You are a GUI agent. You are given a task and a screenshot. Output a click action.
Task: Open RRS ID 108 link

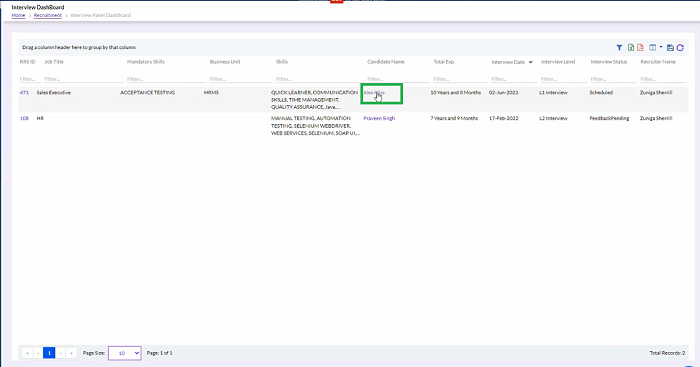24,118
